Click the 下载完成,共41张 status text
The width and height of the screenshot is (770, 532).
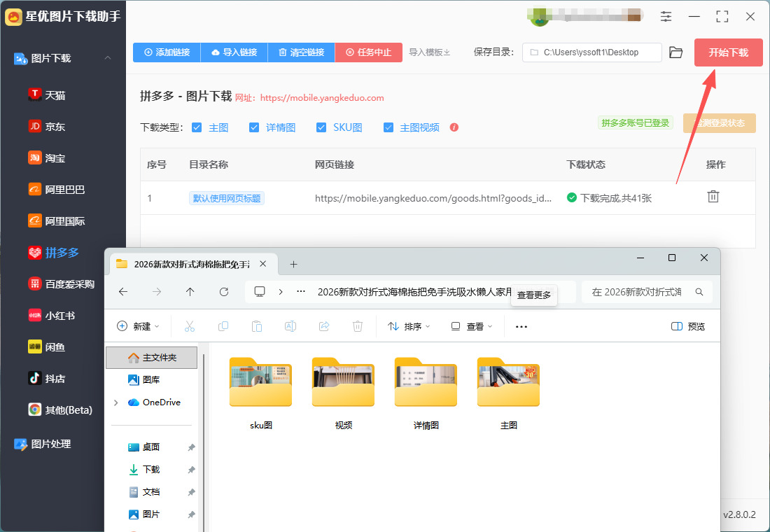pyautogui.click(x=616, y=198)
